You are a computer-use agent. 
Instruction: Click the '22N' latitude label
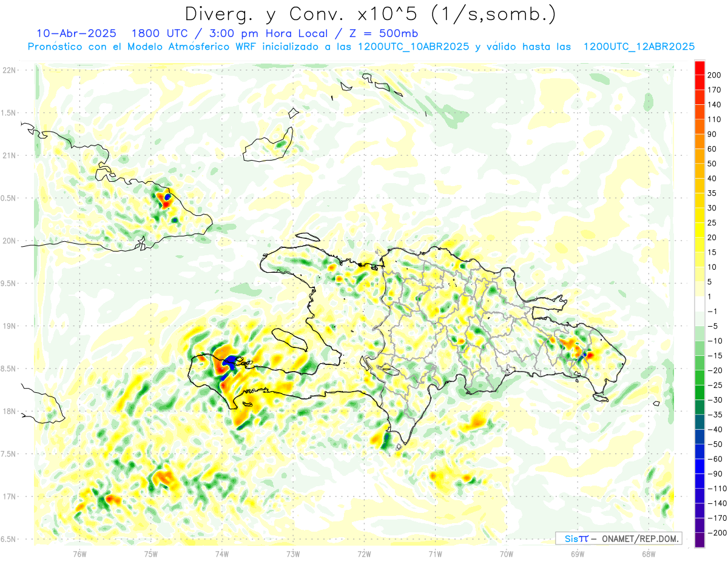coord(9,70)
